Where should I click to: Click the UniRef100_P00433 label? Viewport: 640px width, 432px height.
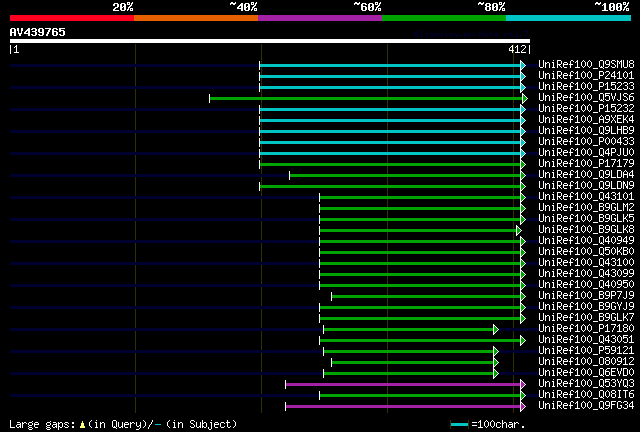586,142
